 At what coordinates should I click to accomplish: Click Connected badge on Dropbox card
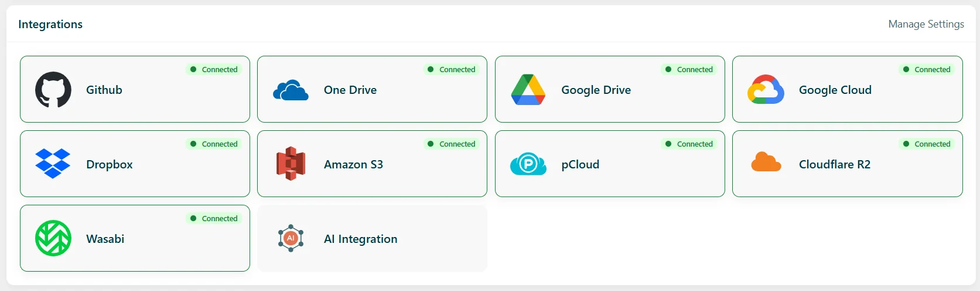(x=214, y=144)
